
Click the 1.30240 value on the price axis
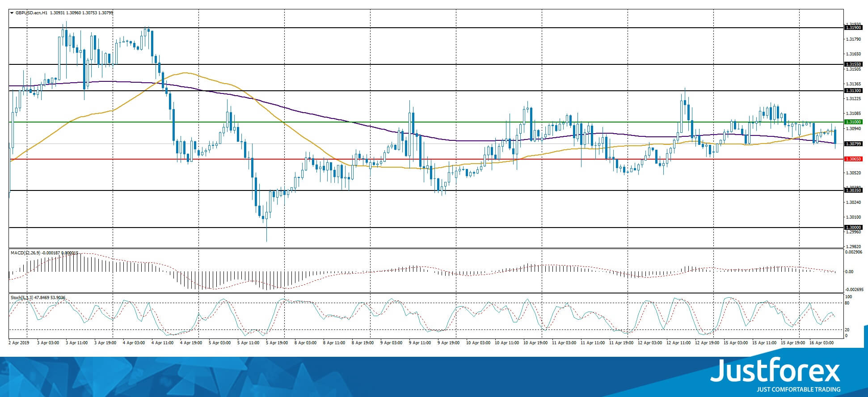pos(853,203)
